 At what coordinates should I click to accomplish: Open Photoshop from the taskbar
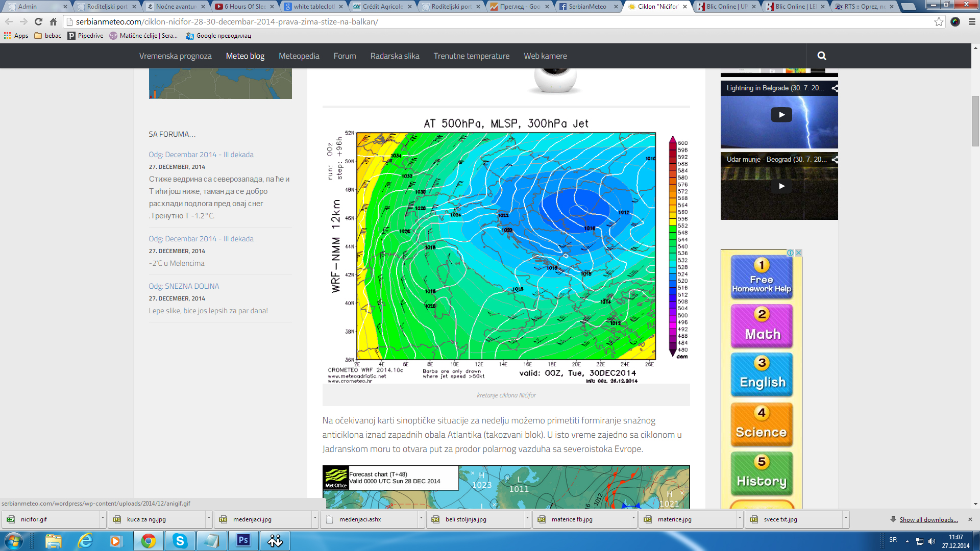point(243,540)
